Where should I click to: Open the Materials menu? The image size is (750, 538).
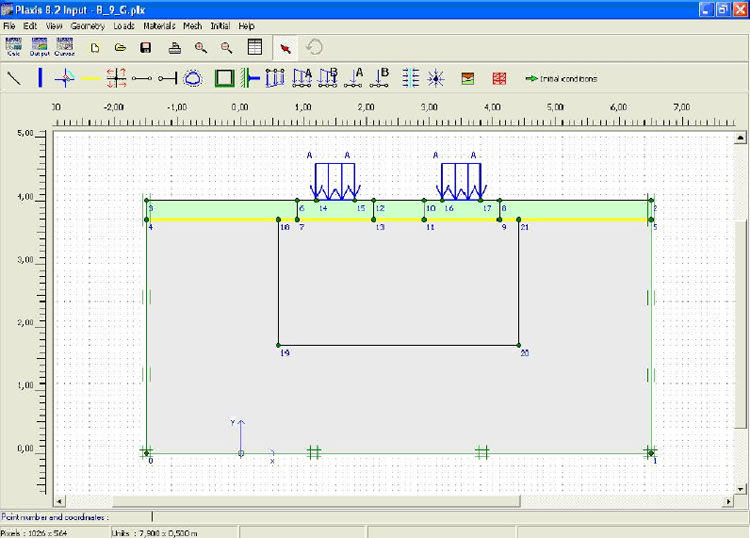coord(159,25)
